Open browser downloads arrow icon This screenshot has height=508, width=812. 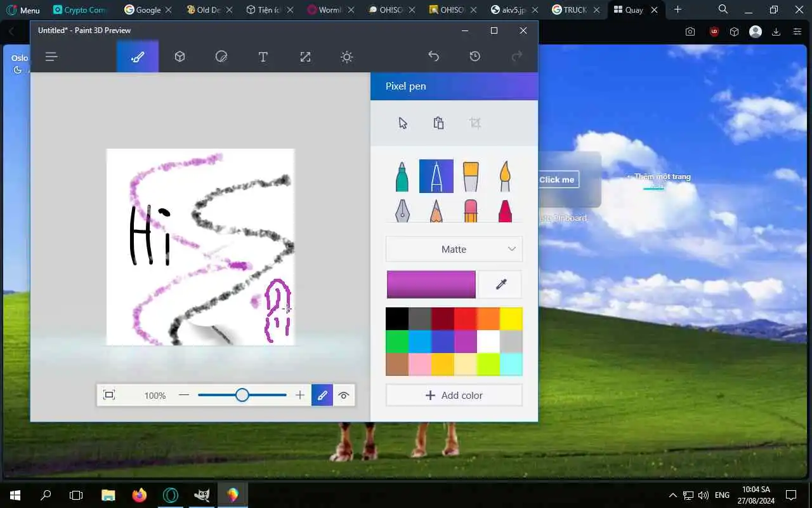pos(776,32)
